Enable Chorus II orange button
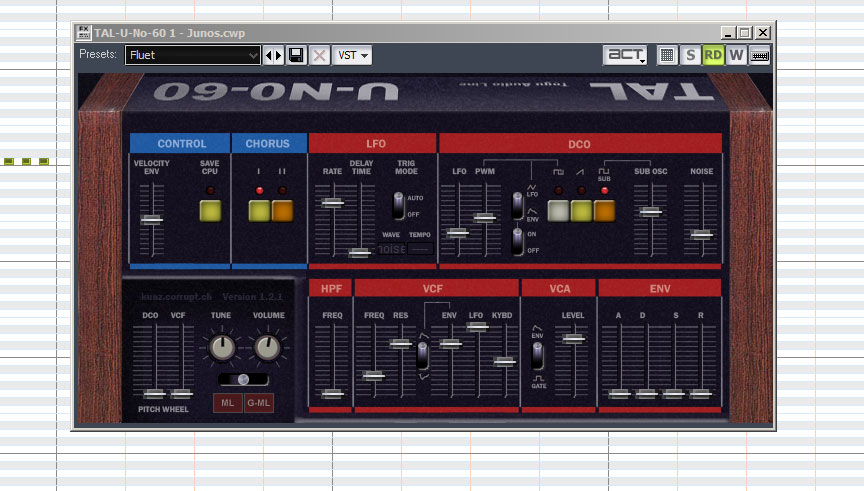This screenshot has width=864, height=491. tap(283, 211)
